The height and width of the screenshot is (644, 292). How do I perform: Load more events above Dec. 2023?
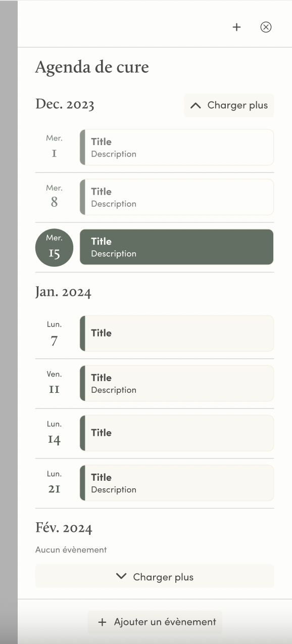point(229,106)
